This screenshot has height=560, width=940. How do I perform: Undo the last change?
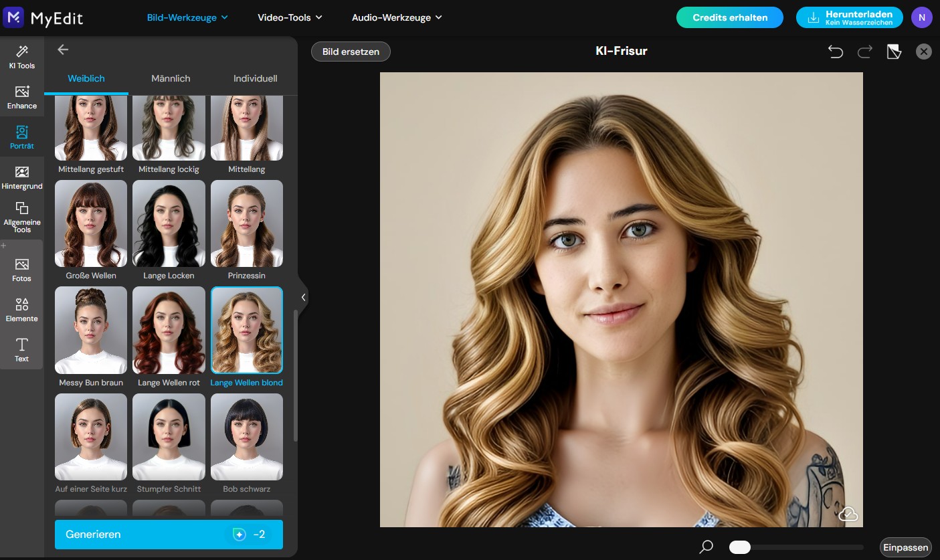(835, 51)
